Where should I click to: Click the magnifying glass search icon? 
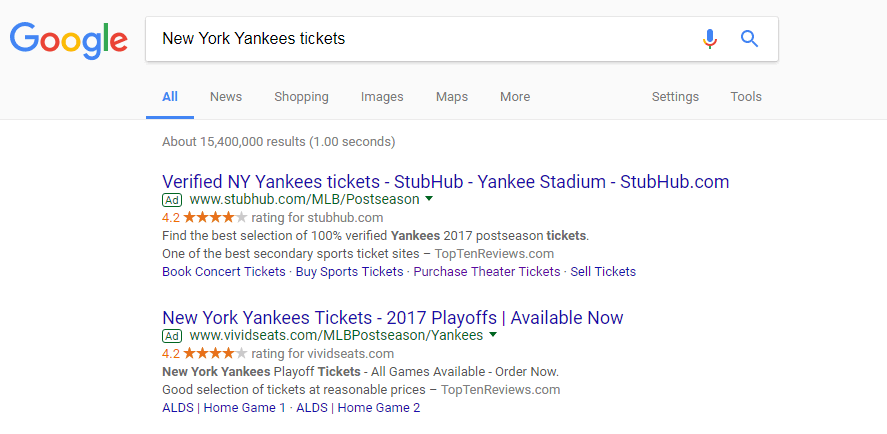pyautogui.click(x=750, y=39)
